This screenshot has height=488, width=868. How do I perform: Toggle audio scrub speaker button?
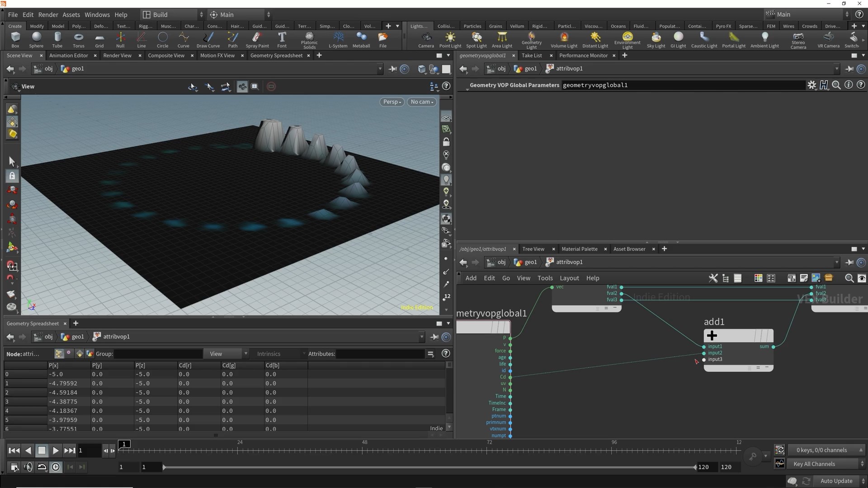pyautogui.click(x=28, y=467)
